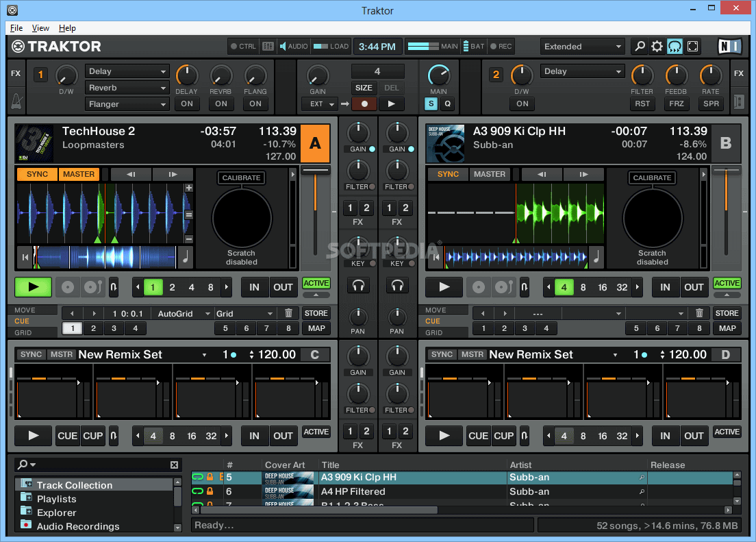The height and width of the screenshot is (542, 756).
Task: Open FX 2 Delay effect dropdown
Action: [583, 71]
